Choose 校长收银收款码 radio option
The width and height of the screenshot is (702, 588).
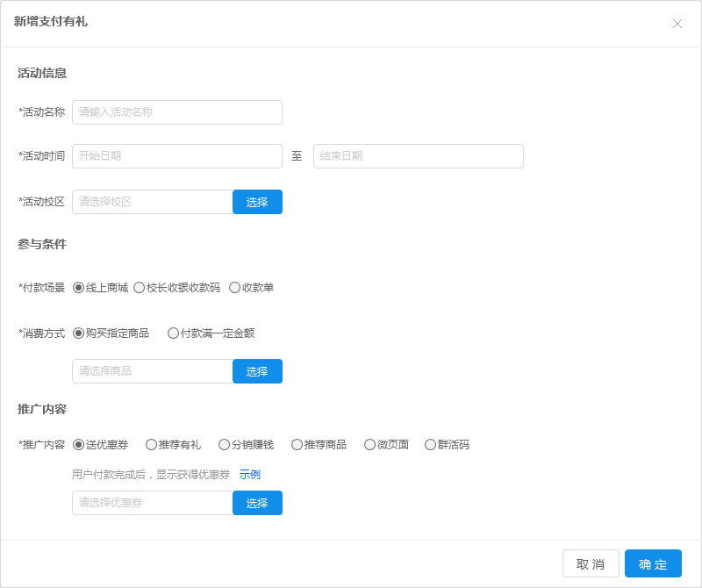pyautogui.click(x=139, y=288)
